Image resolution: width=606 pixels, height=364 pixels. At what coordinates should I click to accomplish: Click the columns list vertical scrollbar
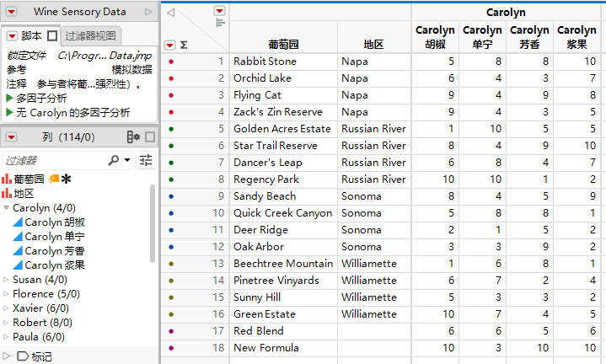click(153, 224)
